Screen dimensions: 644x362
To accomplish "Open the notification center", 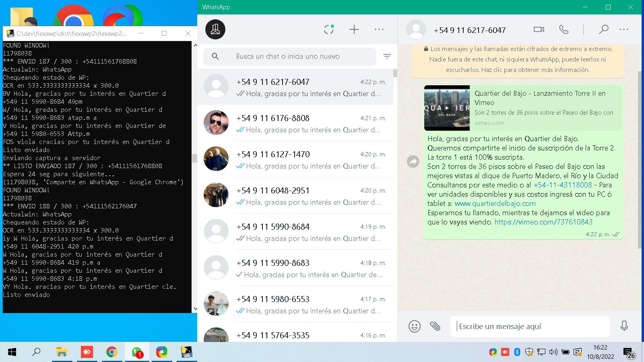I will pos(629,353).
